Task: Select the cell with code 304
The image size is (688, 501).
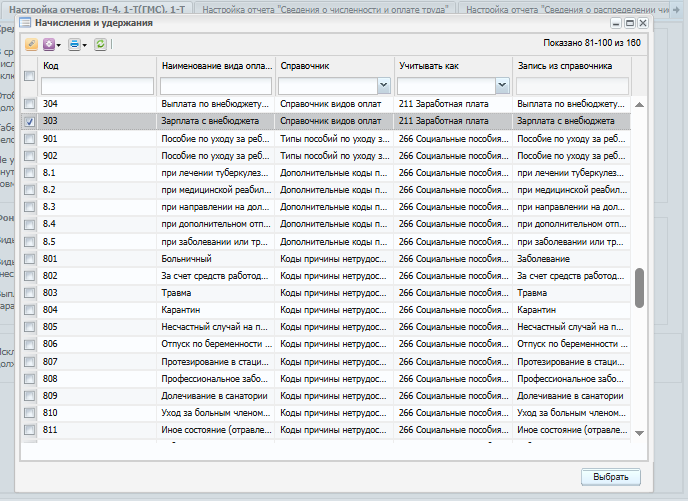Action: click(x=97, y=104)
